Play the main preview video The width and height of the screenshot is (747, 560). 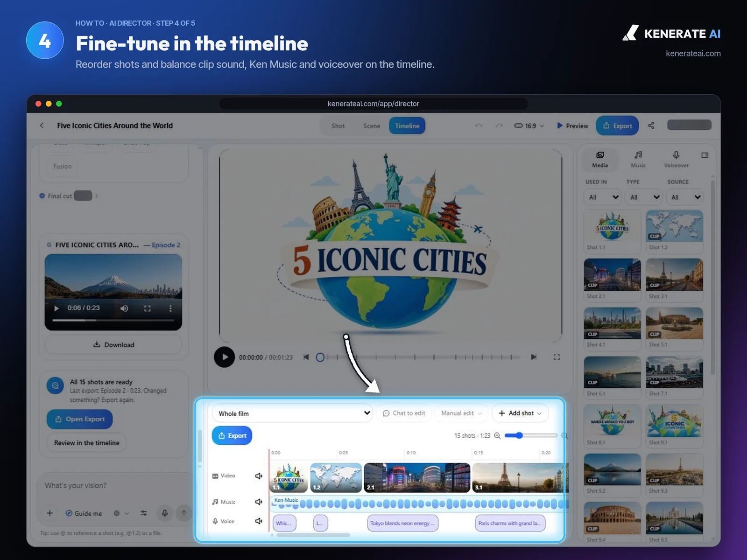pos(224,357)
